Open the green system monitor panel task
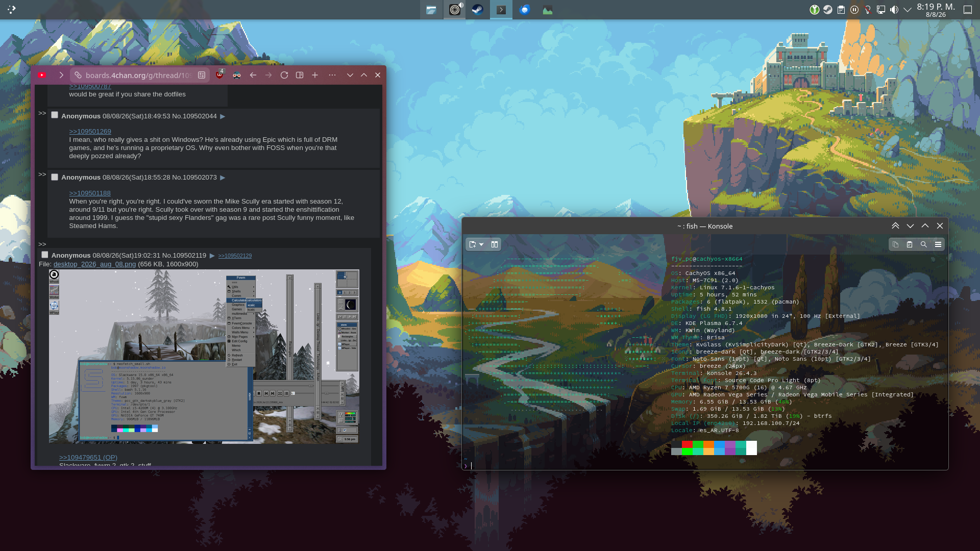Screen dimensions: 980x551 click(548, 10)
